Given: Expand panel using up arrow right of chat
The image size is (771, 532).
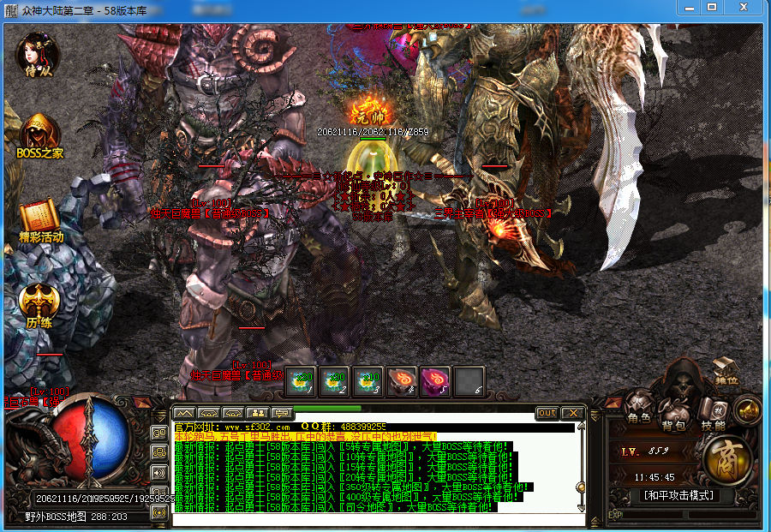Looking at the screenshot, I should click(595, 521).
